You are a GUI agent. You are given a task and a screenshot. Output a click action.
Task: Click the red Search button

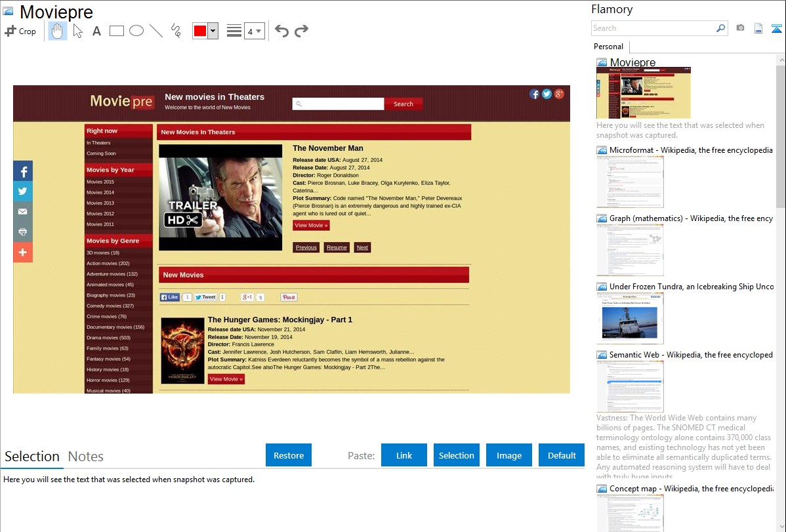[403, 104]
